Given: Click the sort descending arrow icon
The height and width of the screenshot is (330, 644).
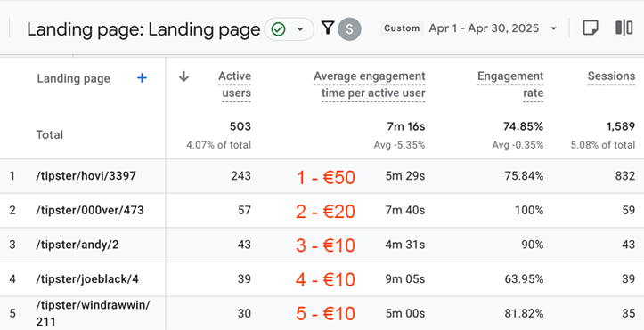Looking at the screenshot, I should point(184,76).
